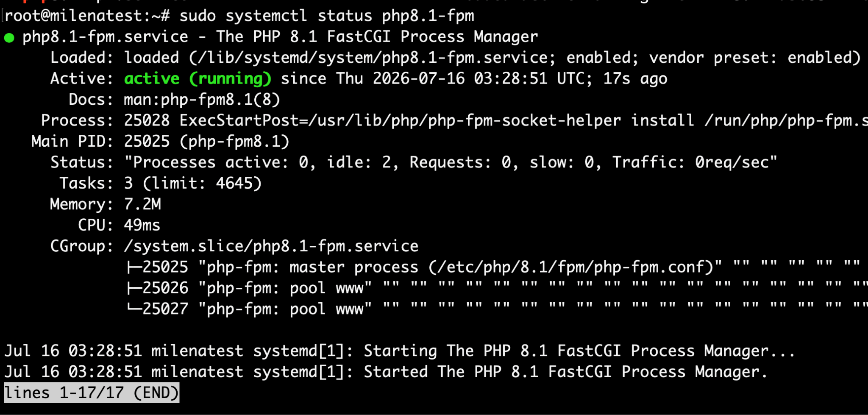Click the man:php-fpm8.1(8) docs reference
Image resolution: width=868 pixels, height=415 pixels.
(202, 100)
